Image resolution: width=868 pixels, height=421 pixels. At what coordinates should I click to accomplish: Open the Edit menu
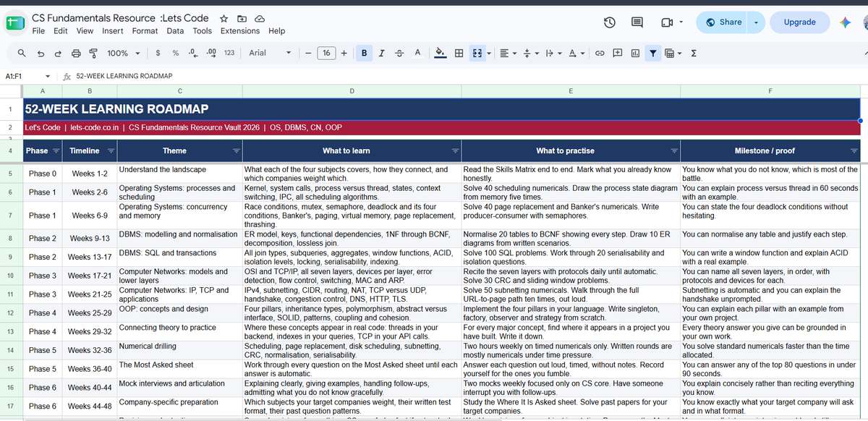coord(61,31)
